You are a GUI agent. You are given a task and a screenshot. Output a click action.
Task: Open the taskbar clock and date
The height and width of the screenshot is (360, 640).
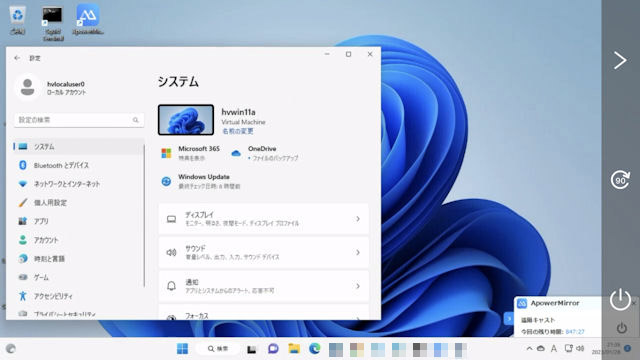tap(605, 349)
